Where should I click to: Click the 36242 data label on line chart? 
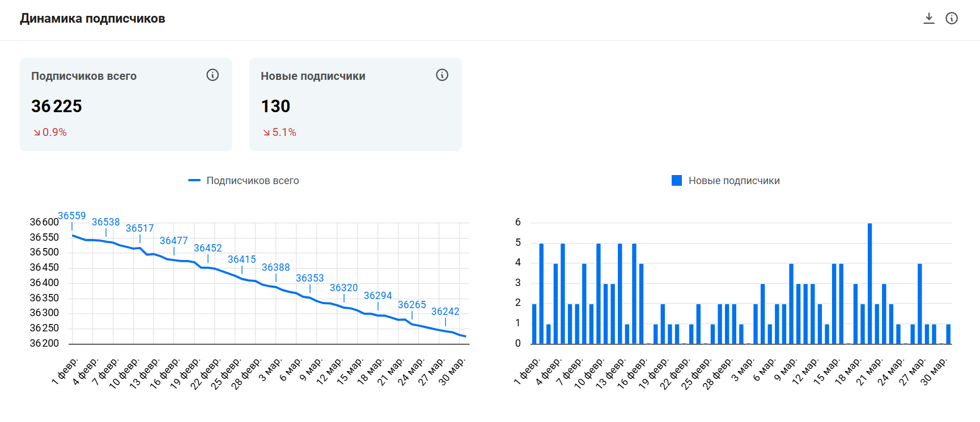click(446, 312)
